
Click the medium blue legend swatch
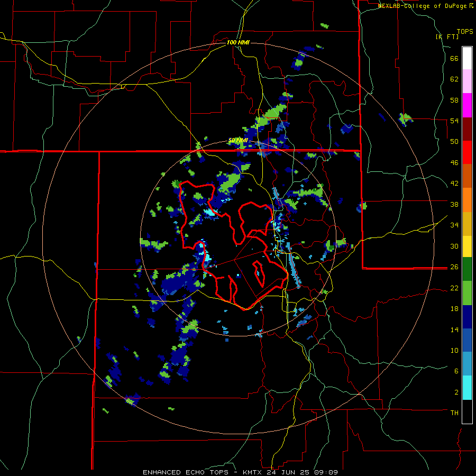(467, 340)
